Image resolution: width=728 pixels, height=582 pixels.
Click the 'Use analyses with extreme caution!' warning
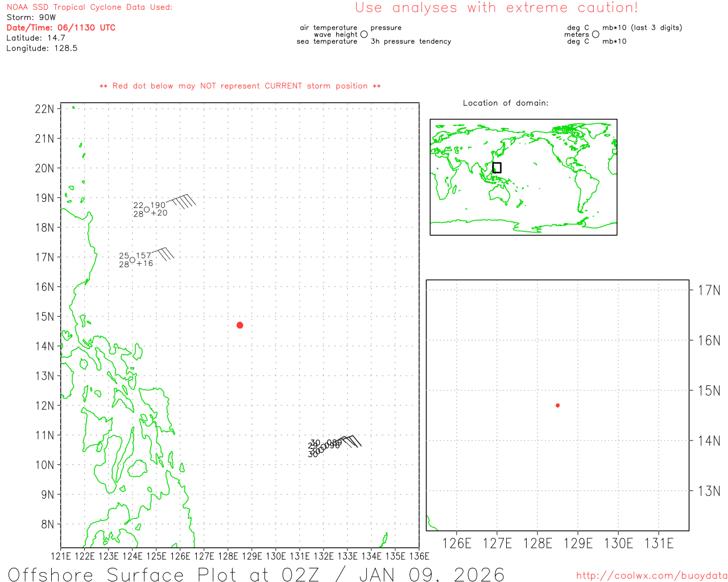point(497,8)
